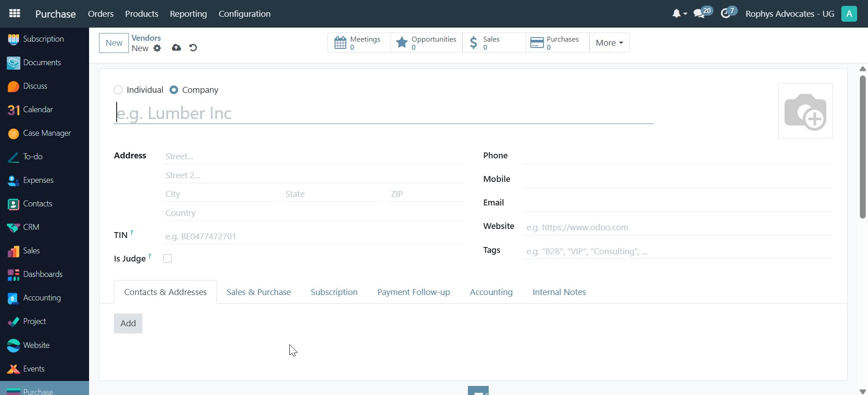Screen dimensions: 868x395
Task: Click the Phone input field
Action: click(678, 156)
